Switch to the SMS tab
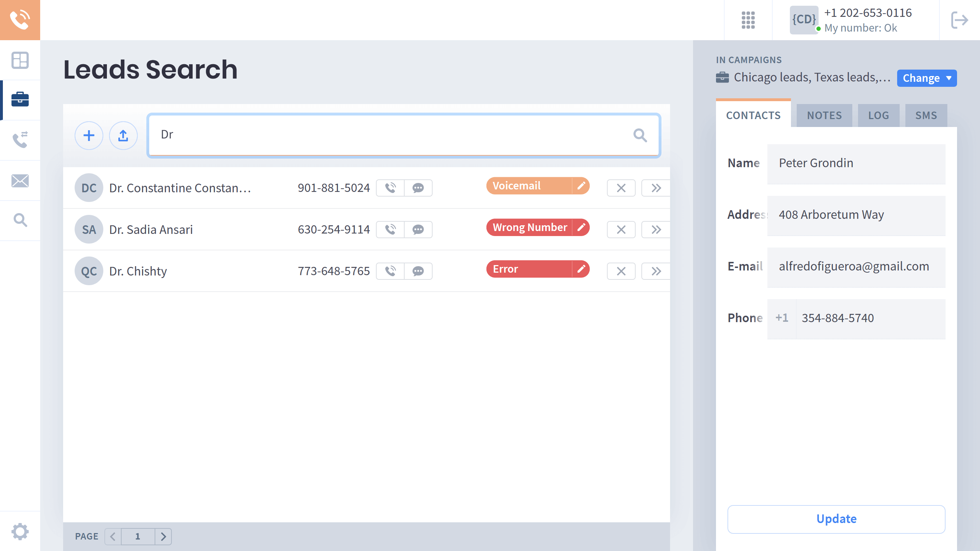Screen dimensions: 980x551 click(926, 115)
